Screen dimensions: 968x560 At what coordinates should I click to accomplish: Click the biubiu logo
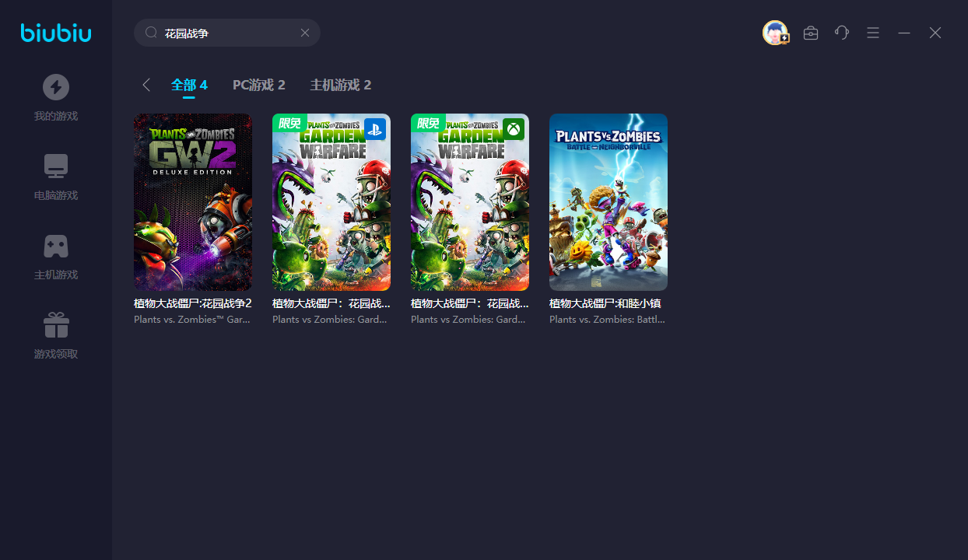(56, 33)
